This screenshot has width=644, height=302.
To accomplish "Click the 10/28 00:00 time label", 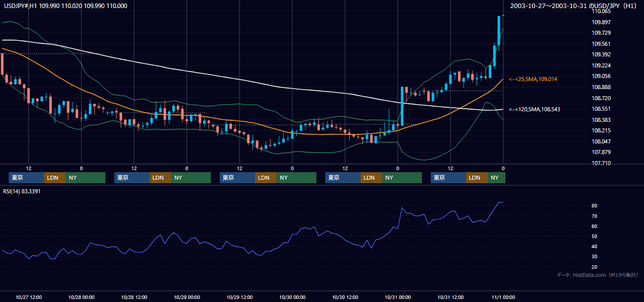I will point(81,297).
